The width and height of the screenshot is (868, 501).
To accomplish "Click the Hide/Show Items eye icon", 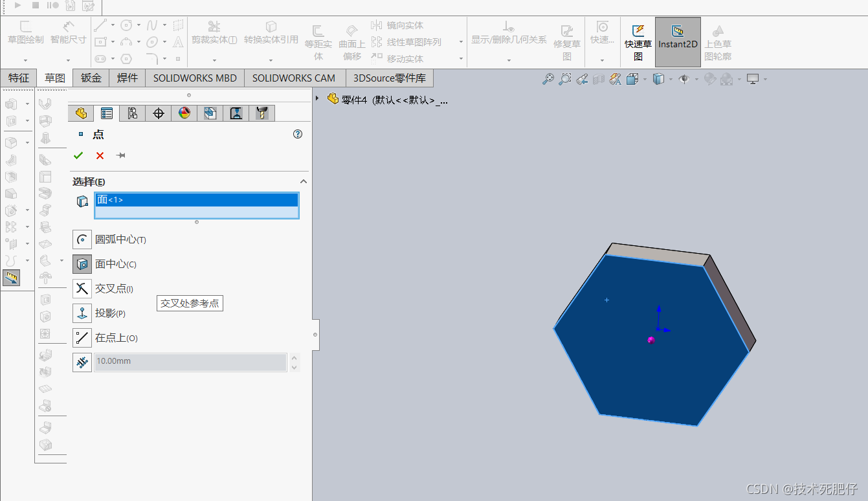I will pyautogui.click(x=684, y=79).
